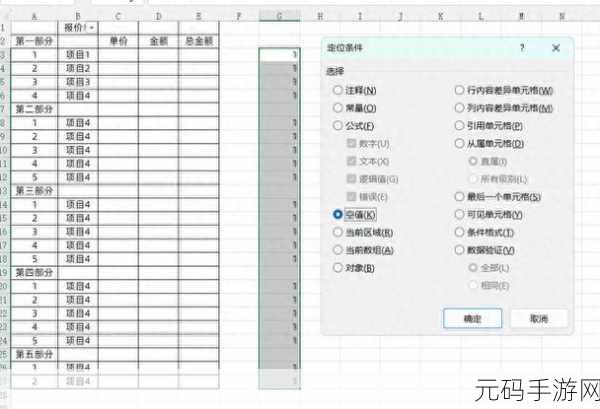Choose the 数据验证(V) radio option
Viewport: 600px width, 409px height.
pos(485,250)
